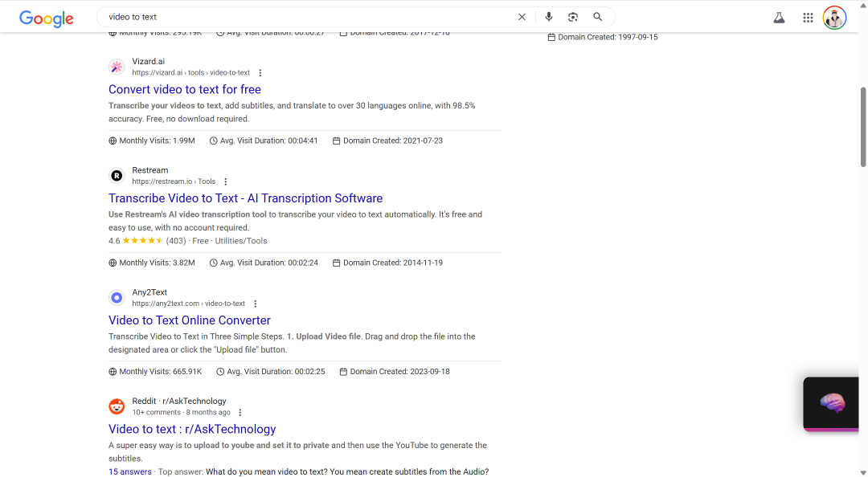Click the Reddit site favicon

pos(117,406)
